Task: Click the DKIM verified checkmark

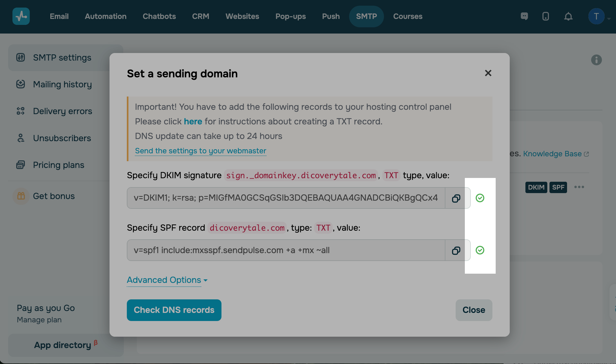Action: click(x=480, y=198)
